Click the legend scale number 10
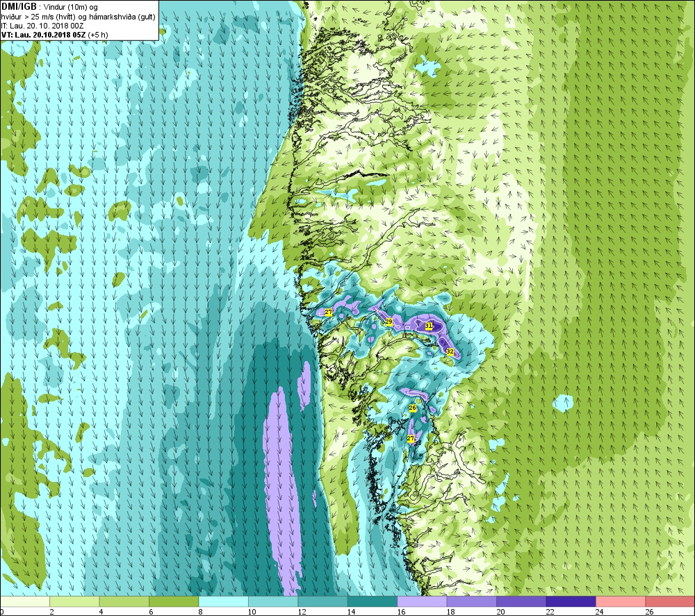 [252, 612]
